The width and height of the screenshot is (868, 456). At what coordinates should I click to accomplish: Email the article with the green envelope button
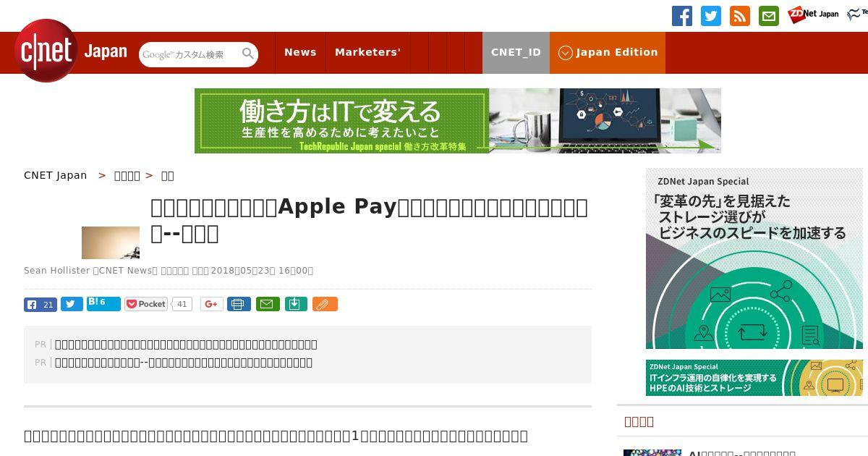pyautogui.click(x=268, y=304)
